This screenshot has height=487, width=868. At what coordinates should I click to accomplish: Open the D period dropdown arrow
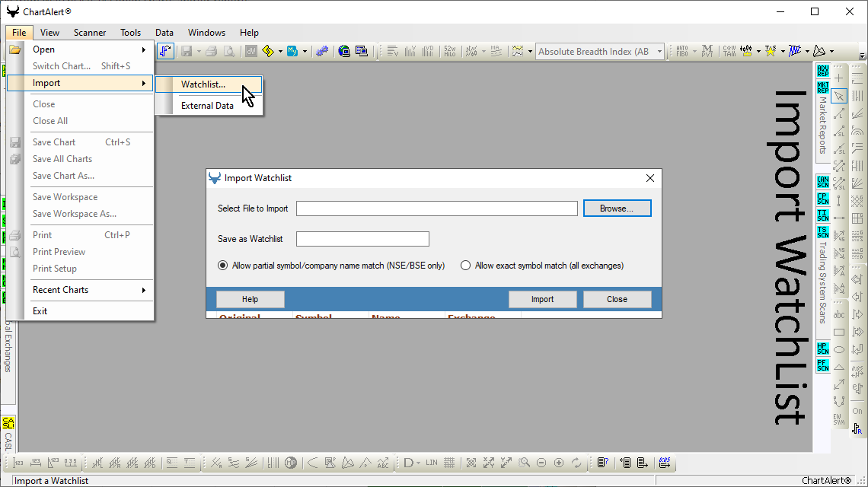point(418,463)
